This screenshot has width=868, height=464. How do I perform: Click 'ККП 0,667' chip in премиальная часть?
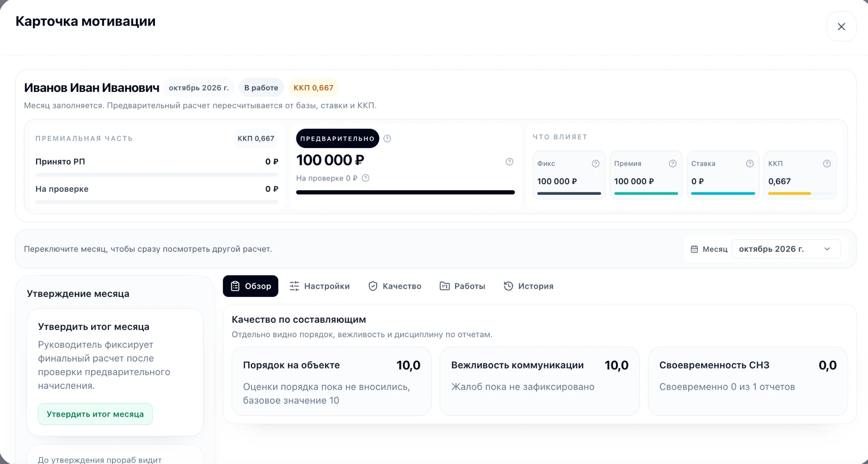coord(256,138)
